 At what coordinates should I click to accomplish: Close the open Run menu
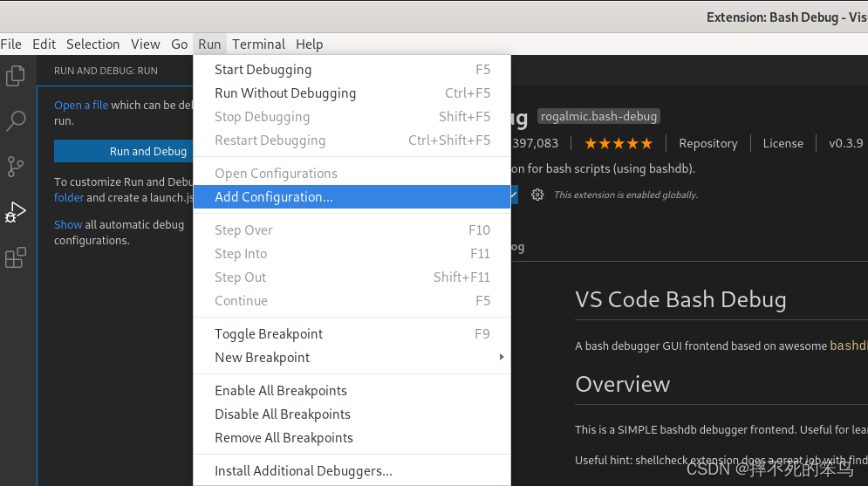210,44
